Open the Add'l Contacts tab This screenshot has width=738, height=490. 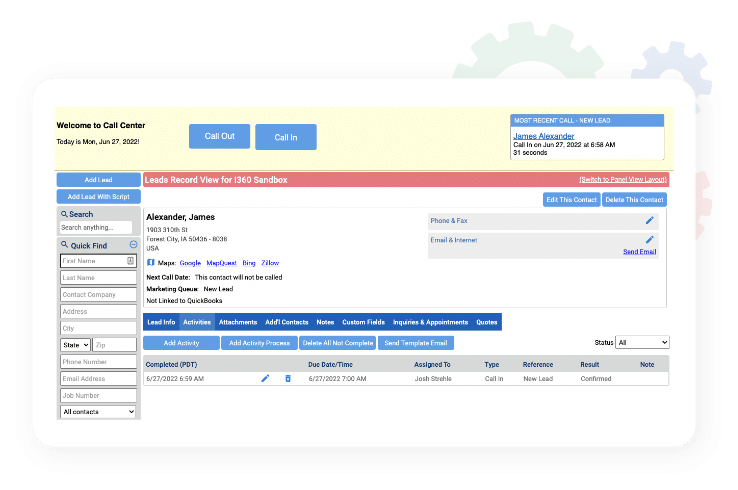287,322
